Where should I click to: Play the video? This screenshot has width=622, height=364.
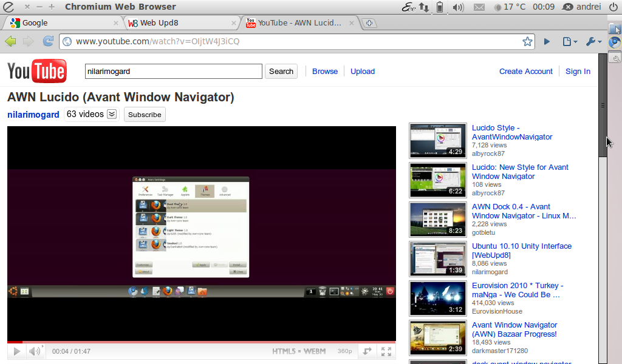(x=16, y=351)
